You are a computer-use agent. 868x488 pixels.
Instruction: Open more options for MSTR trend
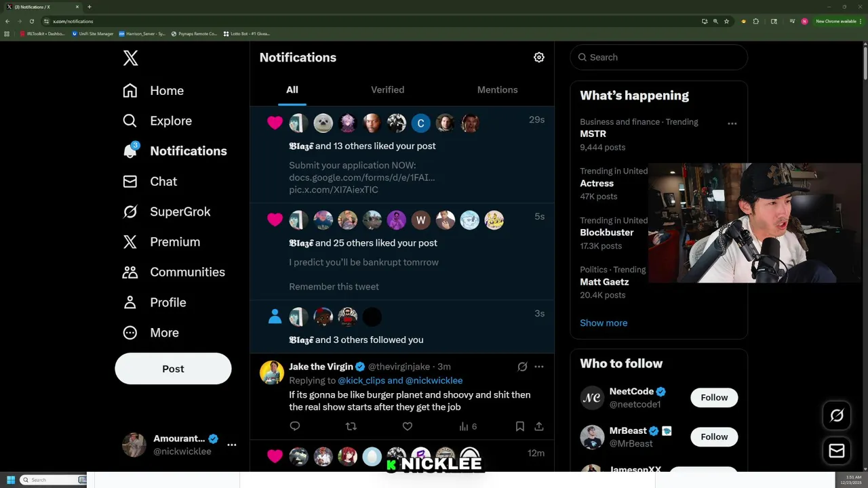click(732, 123)
